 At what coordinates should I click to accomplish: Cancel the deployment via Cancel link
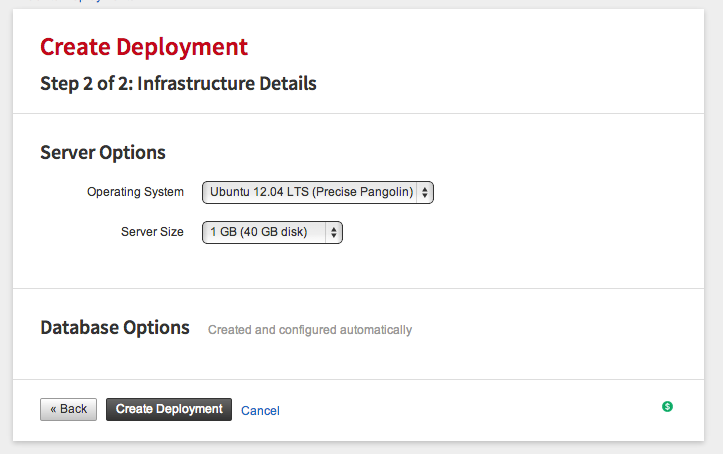click(x=261, y=411)
